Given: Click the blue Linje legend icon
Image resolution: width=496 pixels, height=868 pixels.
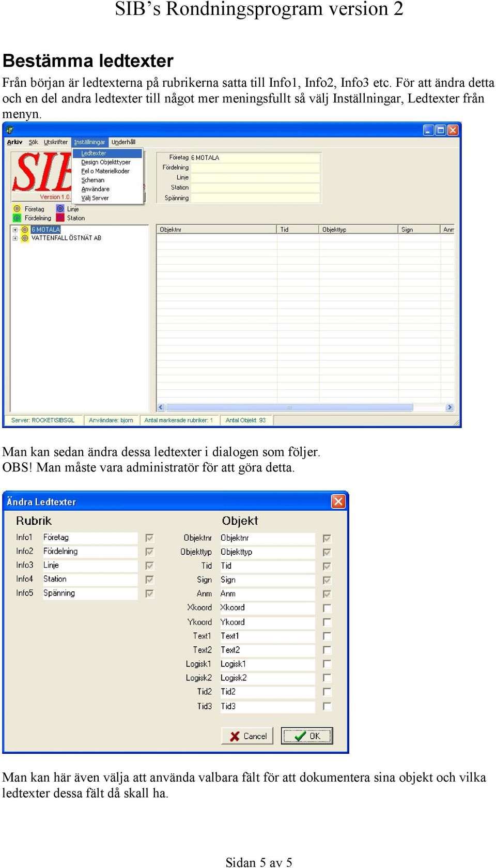Looking at the screenshot, I should pyautogui.click(x=60, y=209).
